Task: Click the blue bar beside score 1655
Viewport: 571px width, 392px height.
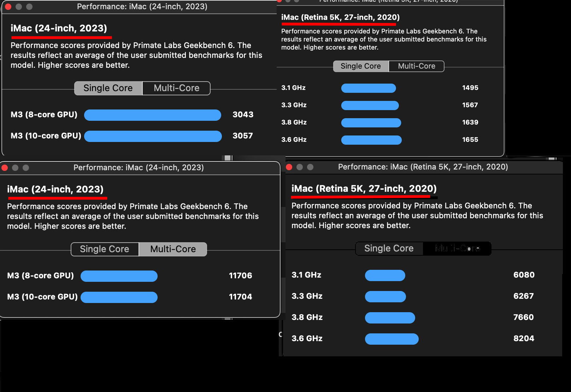Action: click(x=371, y=140)
